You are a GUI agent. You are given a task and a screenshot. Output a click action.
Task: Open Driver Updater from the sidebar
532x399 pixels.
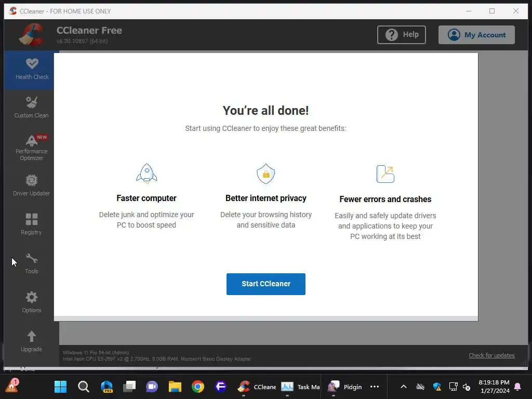pos(32,185)
